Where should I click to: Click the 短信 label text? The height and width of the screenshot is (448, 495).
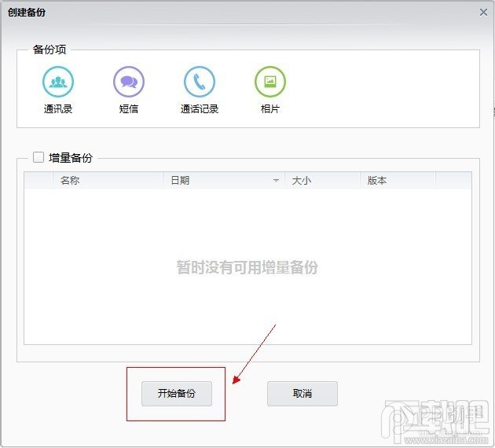129,109
